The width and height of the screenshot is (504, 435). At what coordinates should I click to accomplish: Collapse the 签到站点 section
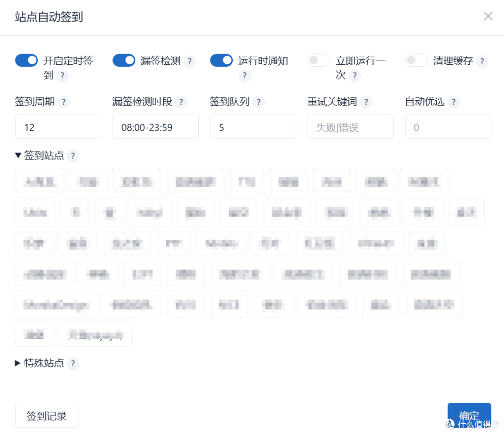click(18, 156)
